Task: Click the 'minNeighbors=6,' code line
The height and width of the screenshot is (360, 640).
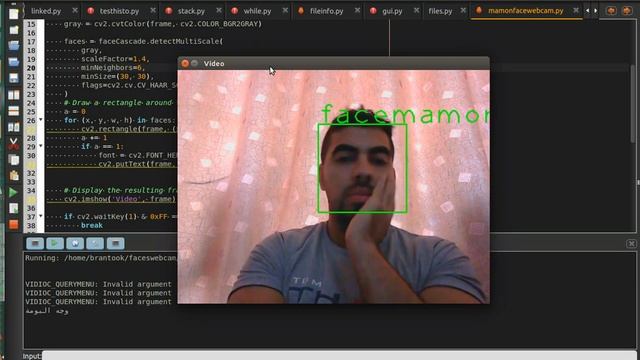Action: click(x=113, y=68)
